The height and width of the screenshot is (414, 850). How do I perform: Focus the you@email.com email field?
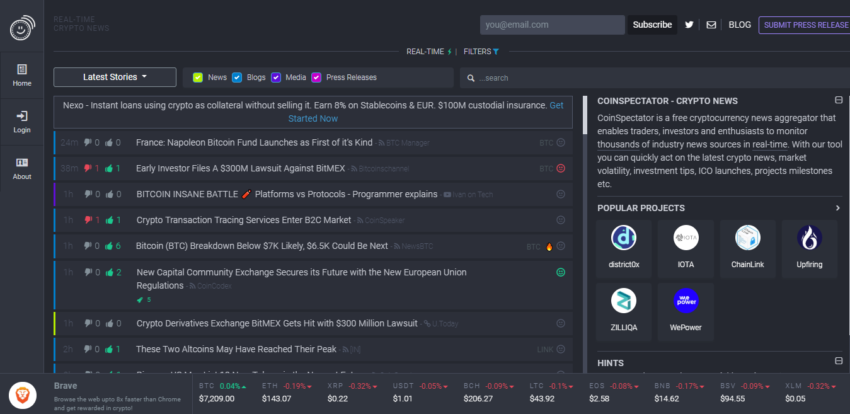(552, 25)
